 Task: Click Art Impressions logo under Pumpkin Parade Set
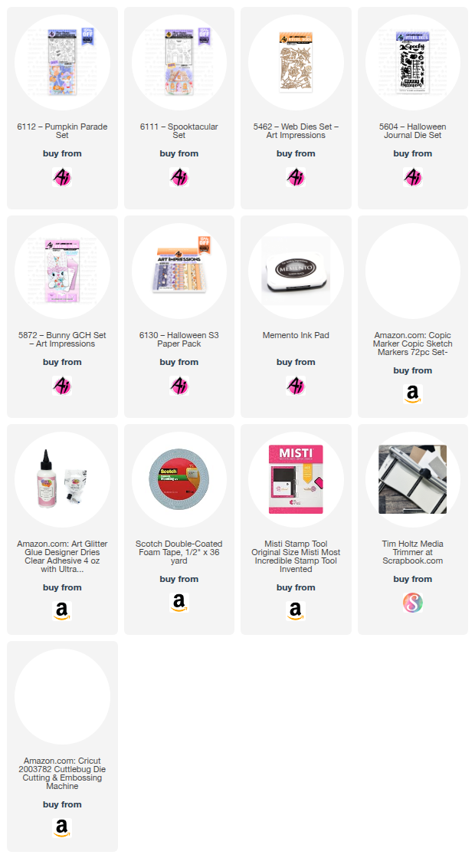coord(62,177)
